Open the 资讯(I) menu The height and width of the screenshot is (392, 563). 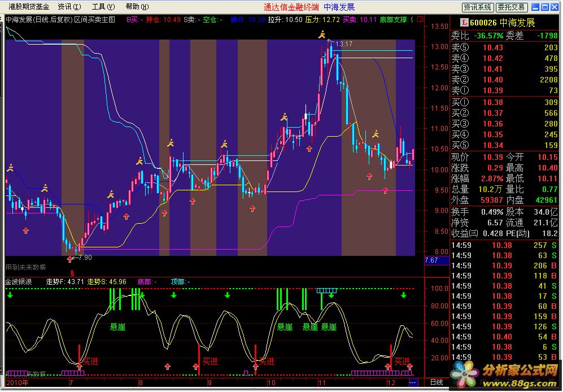click(x=69, y=6)
